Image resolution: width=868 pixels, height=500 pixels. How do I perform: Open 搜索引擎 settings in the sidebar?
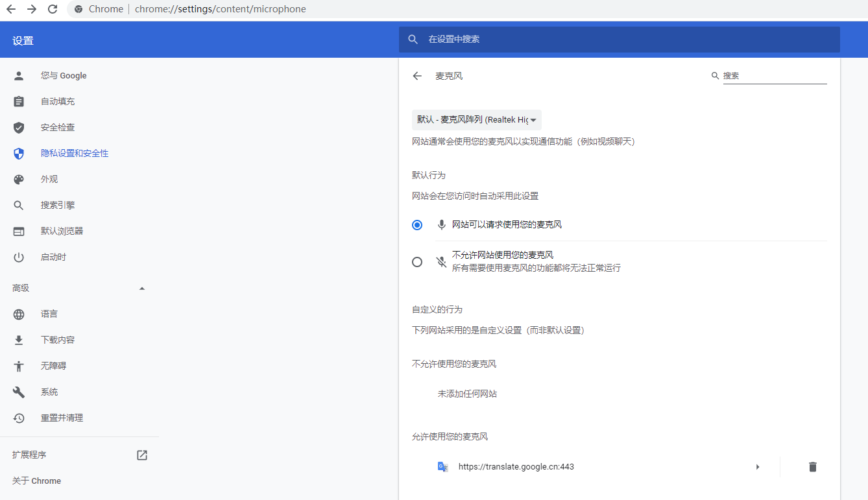(x=58, y=206)
